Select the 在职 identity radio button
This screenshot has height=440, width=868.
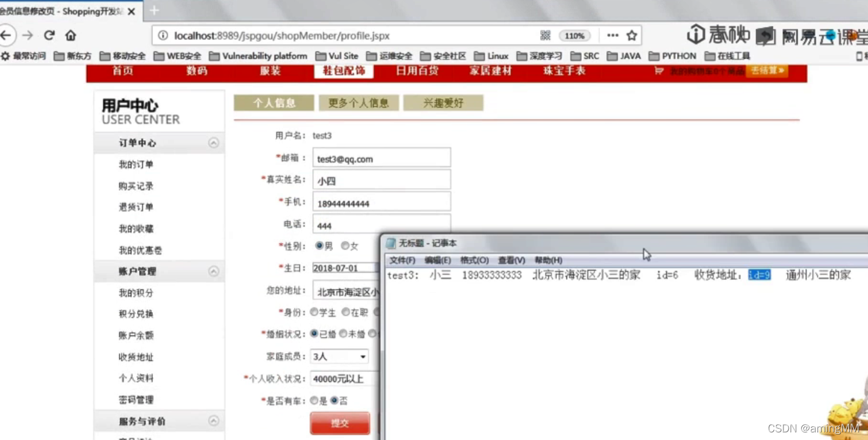click(x=346, y=312)
